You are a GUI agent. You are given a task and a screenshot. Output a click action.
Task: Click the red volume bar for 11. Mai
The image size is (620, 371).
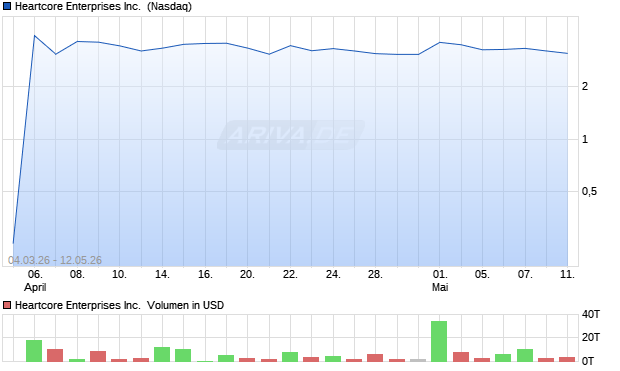[567, 360]
